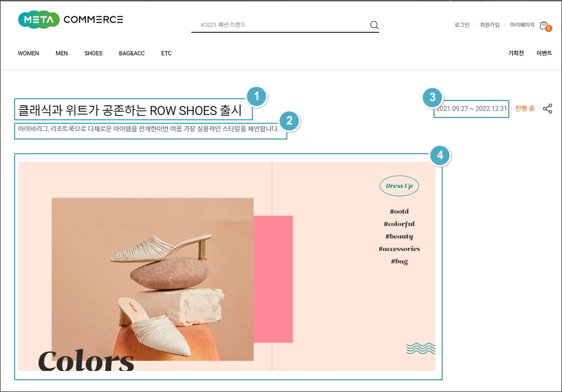The height and width of the screenshot is (392, 562).
Task: Click the Meta Commerce logo
Action: pos(70,19)
